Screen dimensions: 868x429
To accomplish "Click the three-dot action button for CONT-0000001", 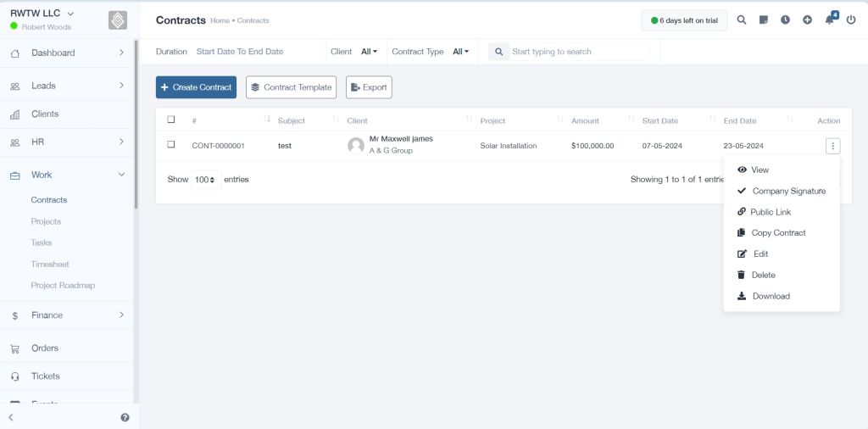I will tap(832, 146).
